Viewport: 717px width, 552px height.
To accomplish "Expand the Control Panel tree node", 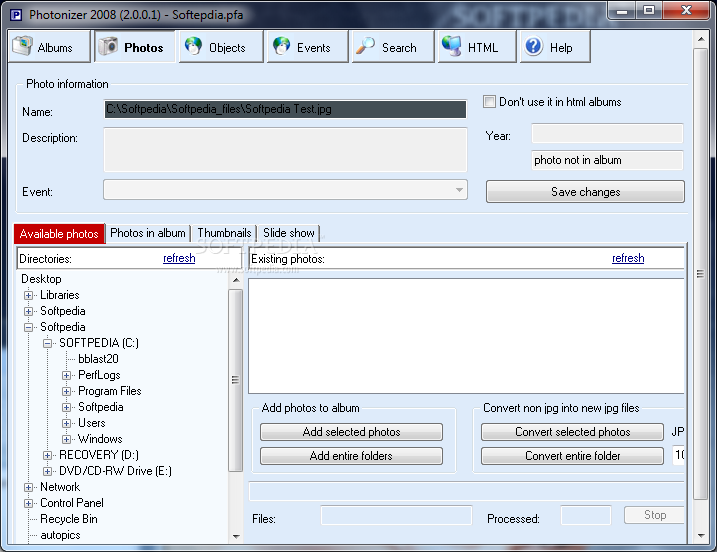I will point(28,504).
